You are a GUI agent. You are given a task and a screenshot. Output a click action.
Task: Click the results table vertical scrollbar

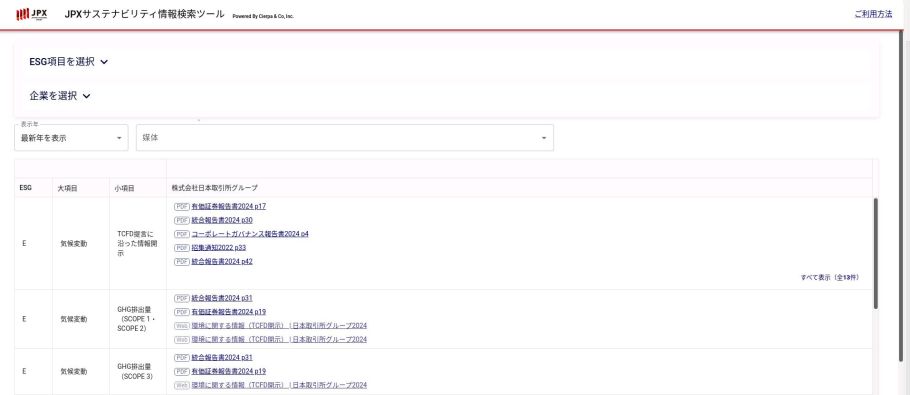pyautogui.click(x=875, y=253)
